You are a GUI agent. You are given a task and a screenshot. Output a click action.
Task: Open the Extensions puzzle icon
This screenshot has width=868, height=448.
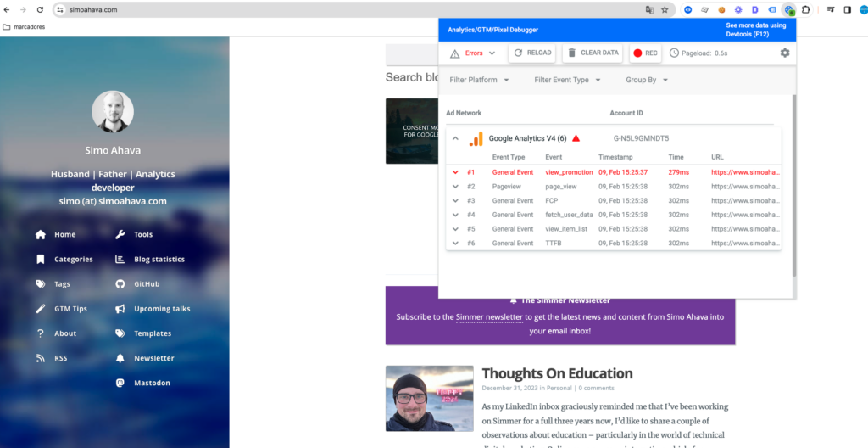805,9
